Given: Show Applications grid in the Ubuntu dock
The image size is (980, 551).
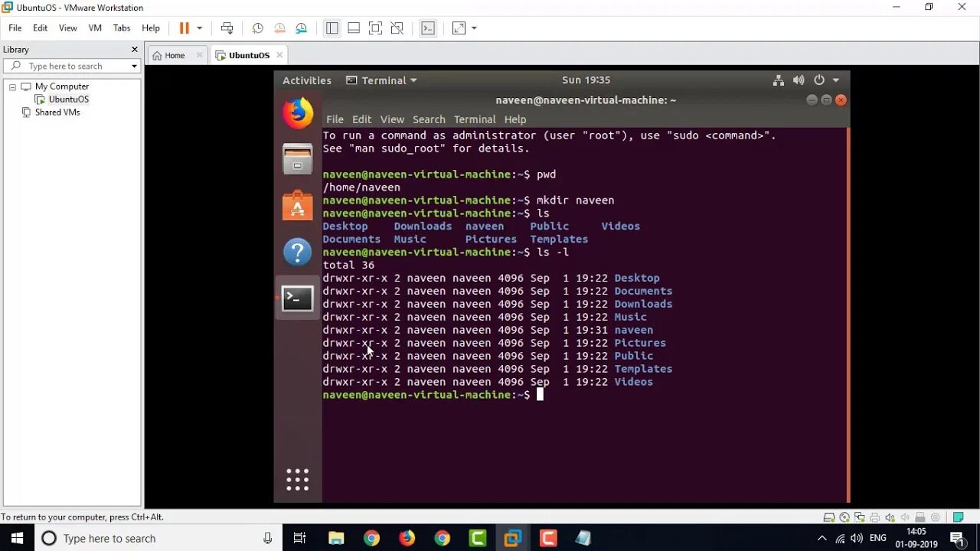Looking at the screenshot, I should pyautogui.click(x=298, y=480).
